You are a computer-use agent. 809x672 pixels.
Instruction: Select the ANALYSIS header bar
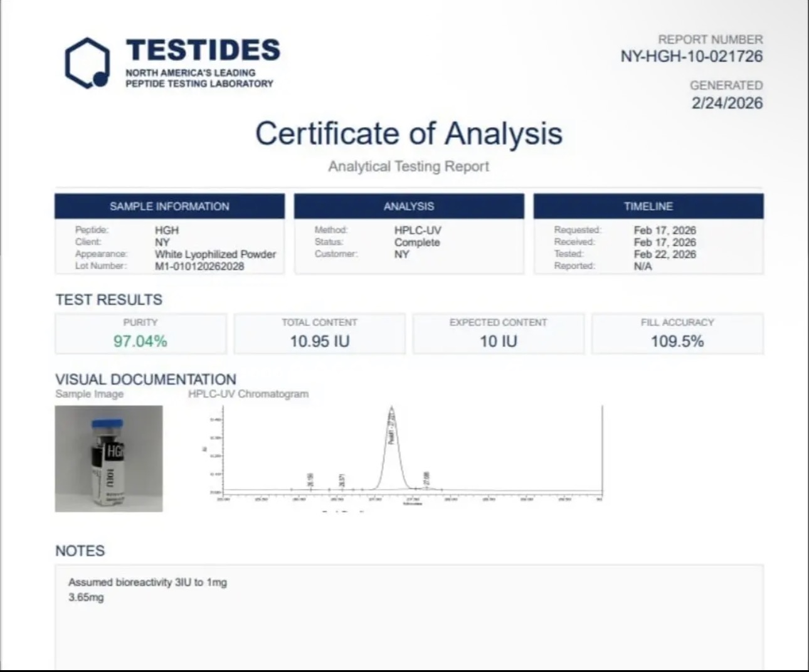click(x=409, y=206)
